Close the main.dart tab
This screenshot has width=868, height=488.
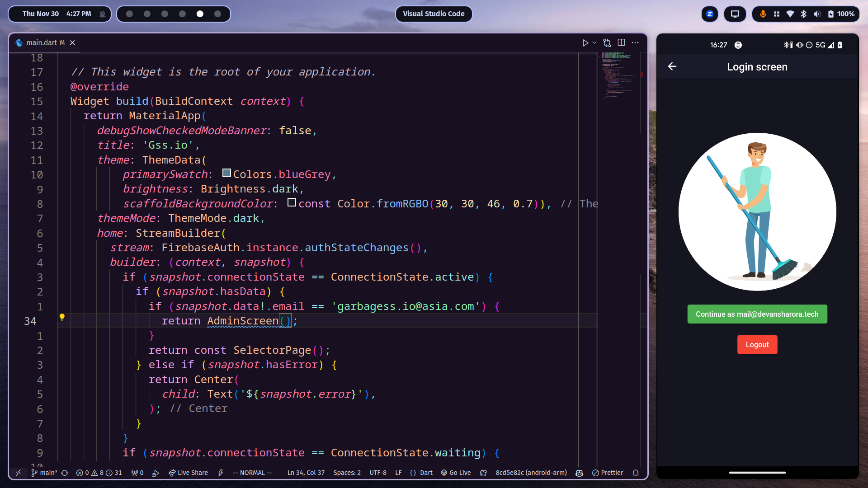coord(72,42)
